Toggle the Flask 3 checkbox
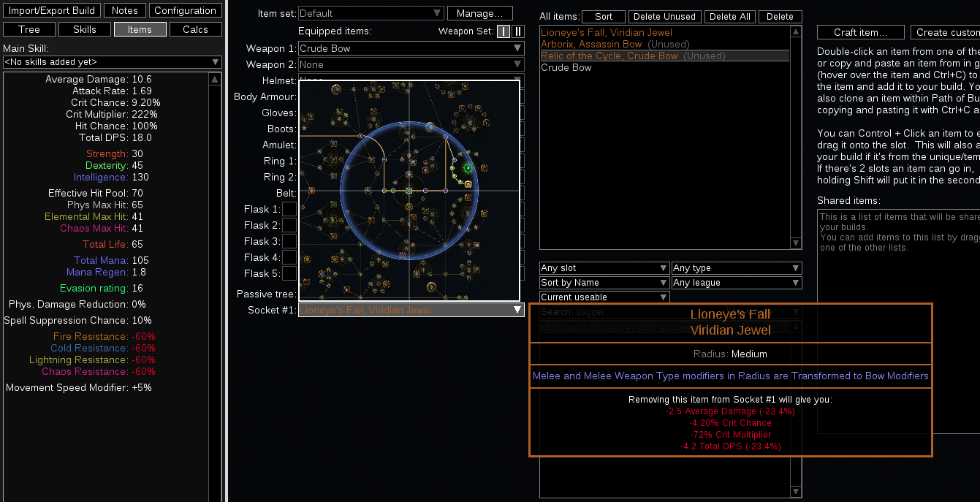This screenshot has width=980, height=502. point(289,241)
